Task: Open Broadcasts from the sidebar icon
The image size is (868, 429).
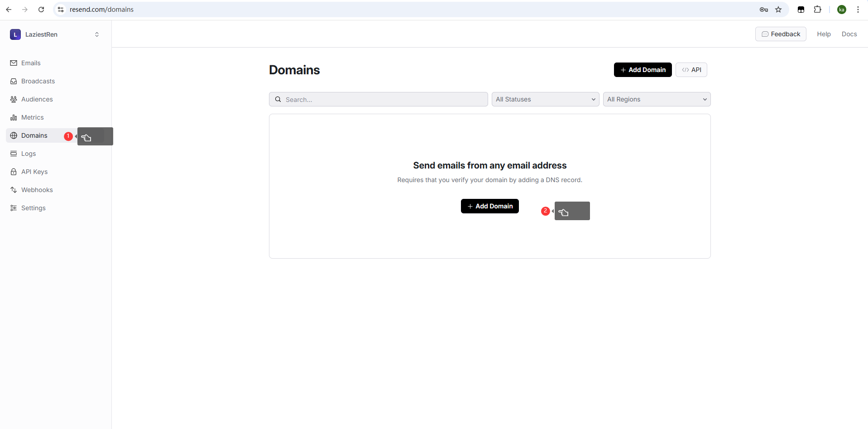Action: pos(14,81)
